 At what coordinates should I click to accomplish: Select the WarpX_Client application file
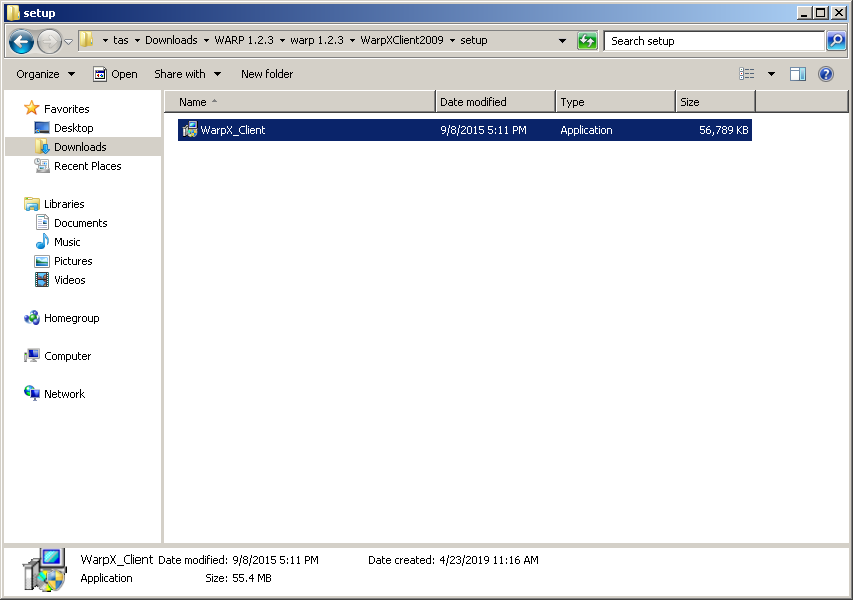(x=465, y=130)
